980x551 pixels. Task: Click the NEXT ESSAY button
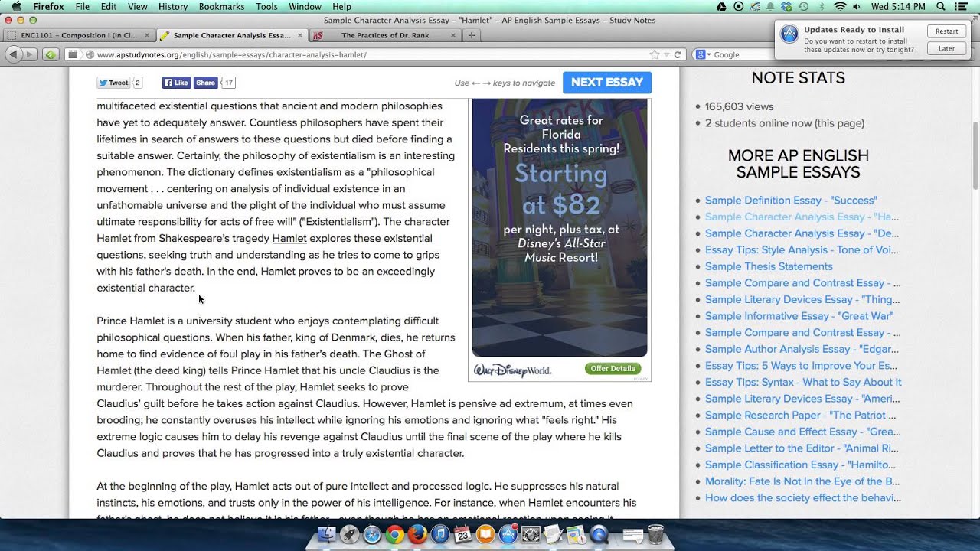coord(606,83)
